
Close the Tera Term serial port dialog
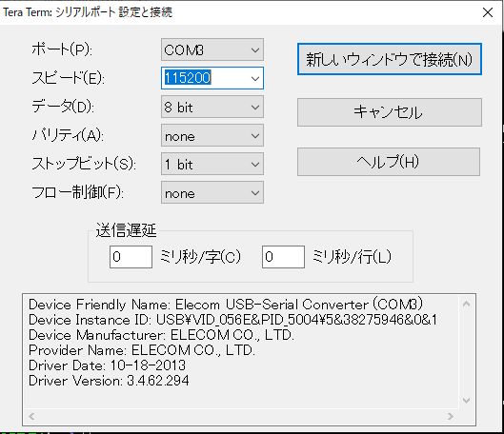click(x=488, y=12)
